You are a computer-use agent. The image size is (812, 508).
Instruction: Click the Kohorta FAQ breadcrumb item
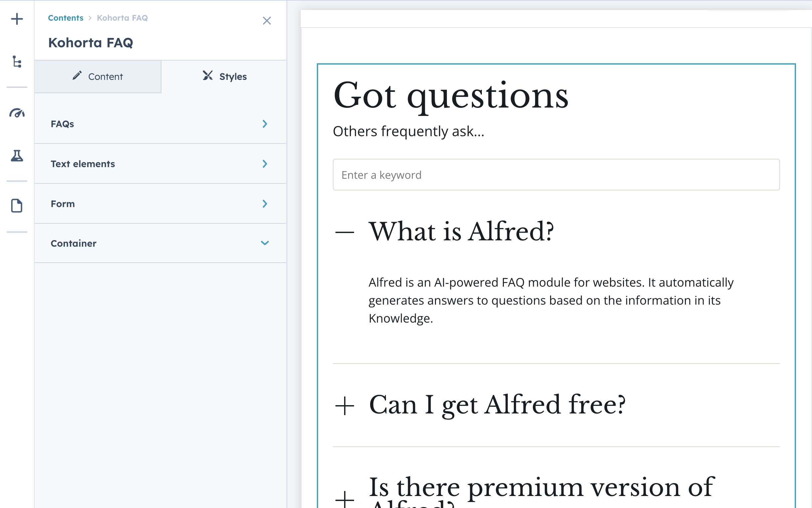[x=122, y=18]
